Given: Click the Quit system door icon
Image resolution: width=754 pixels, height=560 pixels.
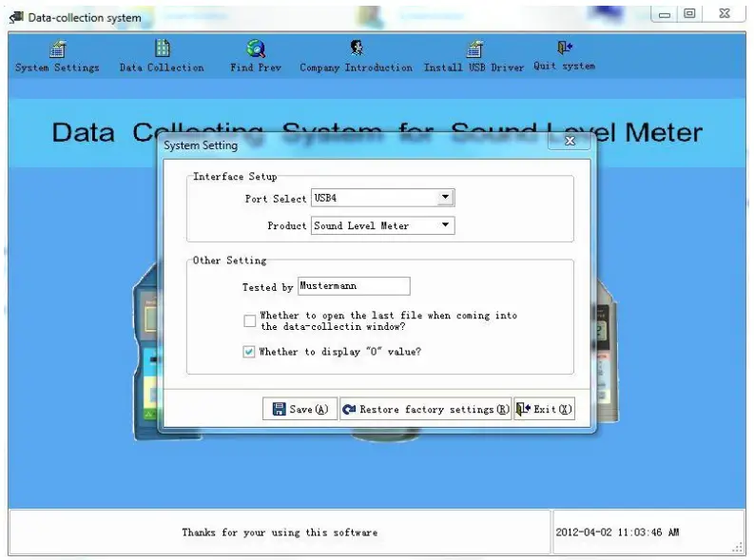Looking at the screenshot, I should [x=565, y=48].
